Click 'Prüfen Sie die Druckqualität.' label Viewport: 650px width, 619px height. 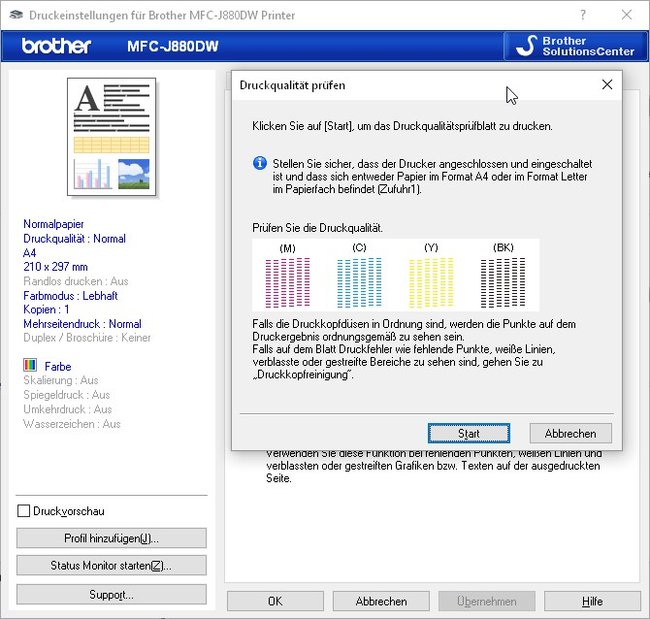tap(318, 228)
